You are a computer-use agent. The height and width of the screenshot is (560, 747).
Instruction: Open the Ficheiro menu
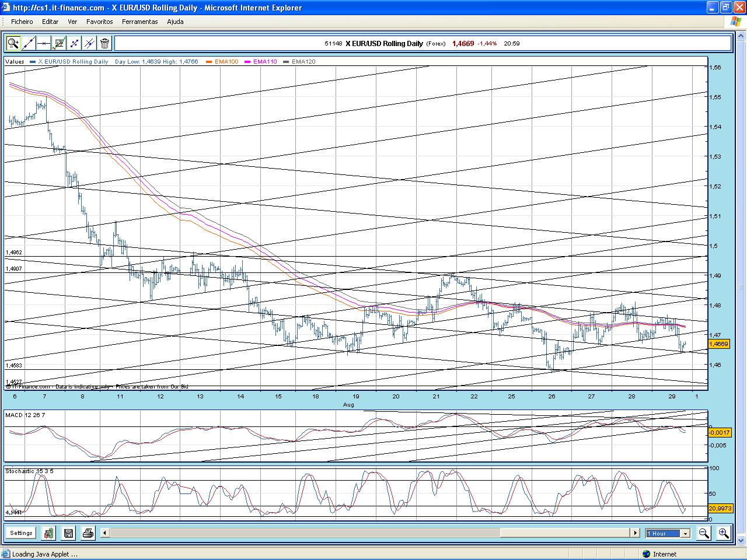(x=22, y=22)
